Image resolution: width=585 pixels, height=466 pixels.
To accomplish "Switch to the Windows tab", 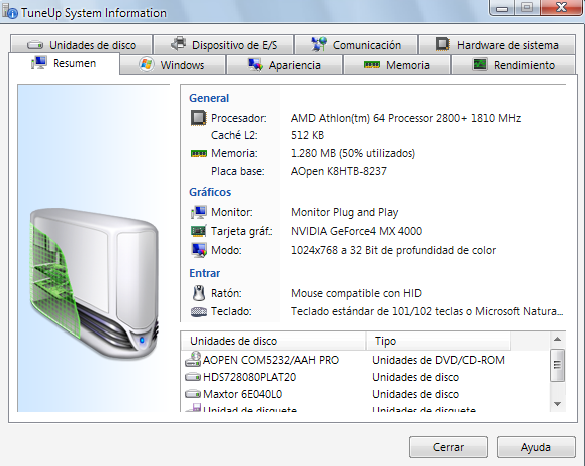I will tap(172, 65).
